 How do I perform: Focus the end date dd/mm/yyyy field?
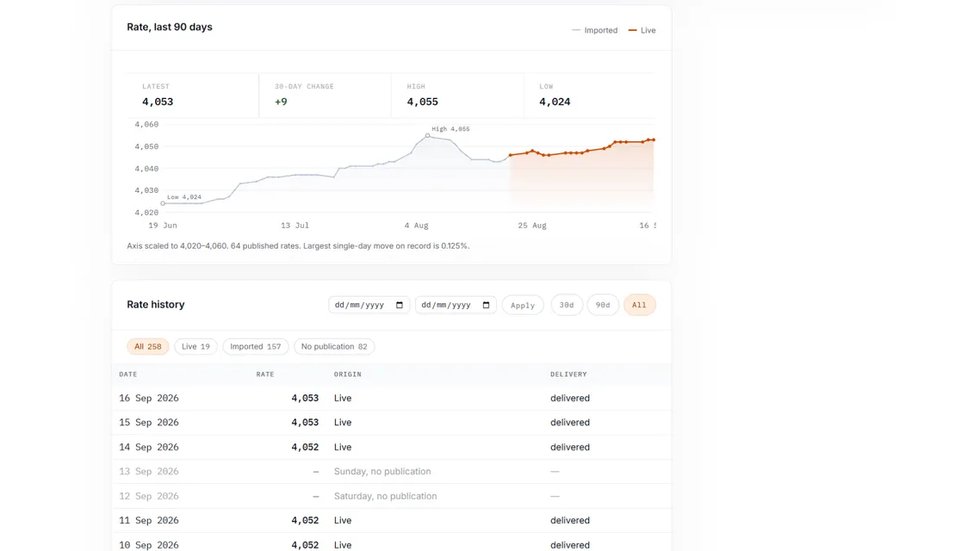(x=456, y=305)
